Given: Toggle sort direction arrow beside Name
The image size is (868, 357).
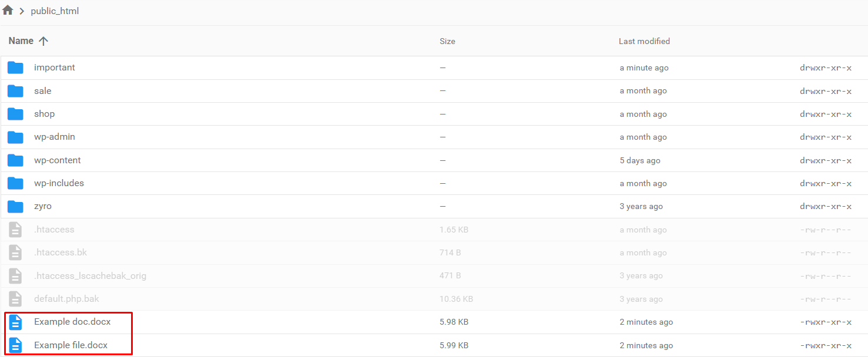Looking at the screenshot, I should [43, 41].
